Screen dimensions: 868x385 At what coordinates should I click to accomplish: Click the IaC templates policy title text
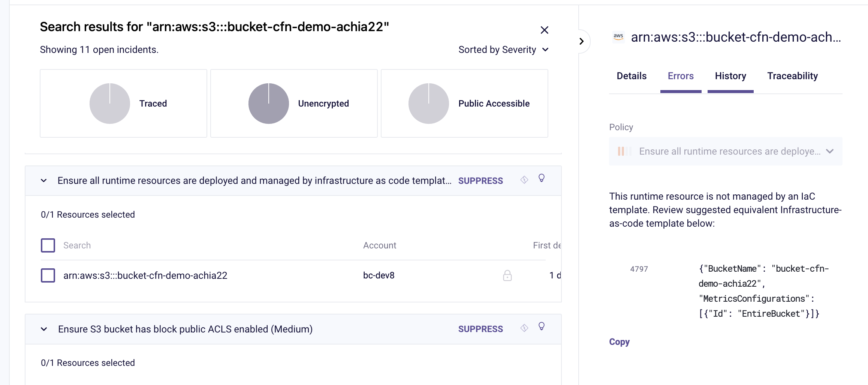(254, 180)
